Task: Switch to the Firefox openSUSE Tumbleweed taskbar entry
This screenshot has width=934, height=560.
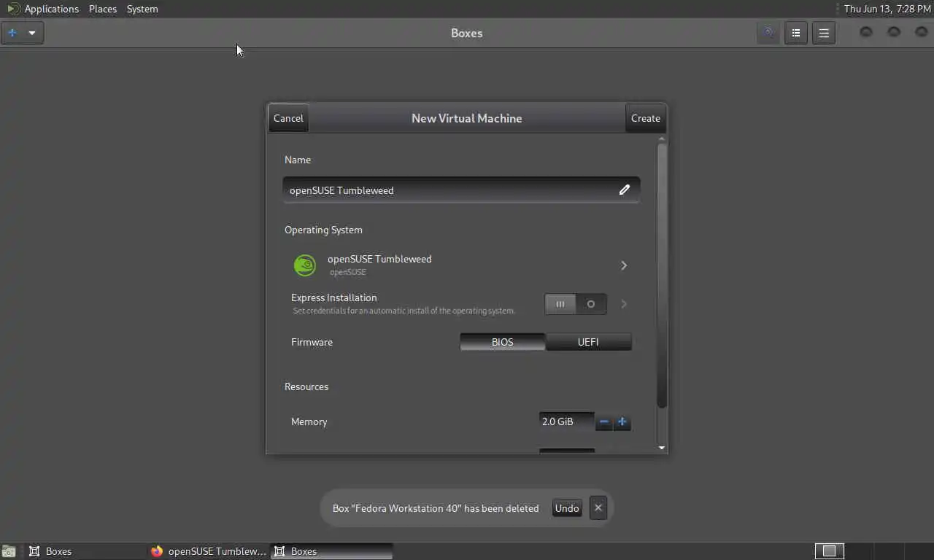Action: pyautogui.click(x=209, y=551)
